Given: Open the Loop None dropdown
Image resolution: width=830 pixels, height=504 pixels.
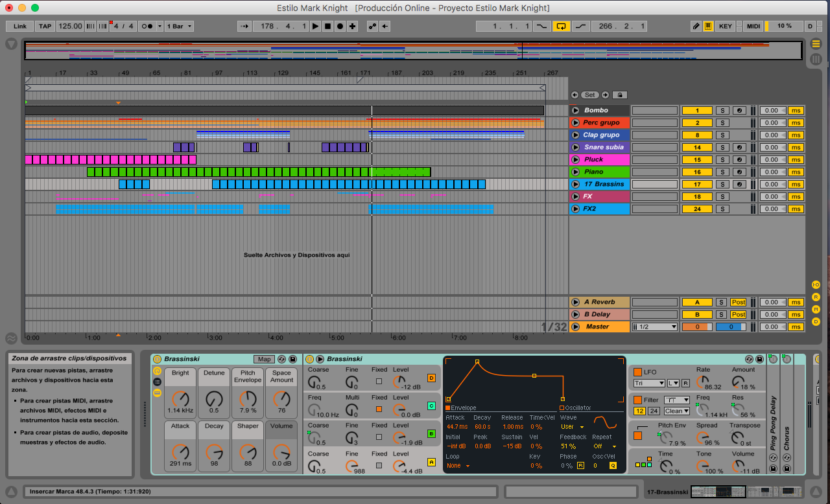Looking at the screenshot, I should 458,465.
